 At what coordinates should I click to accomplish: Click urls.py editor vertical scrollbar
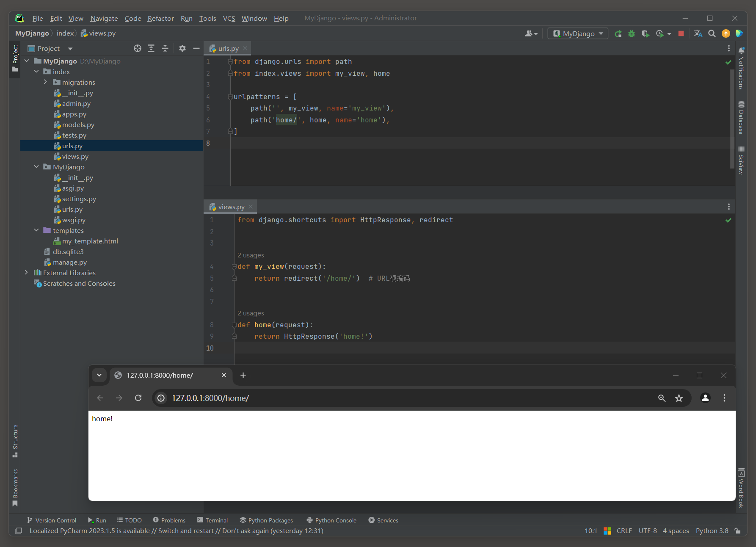pos(732,119)
